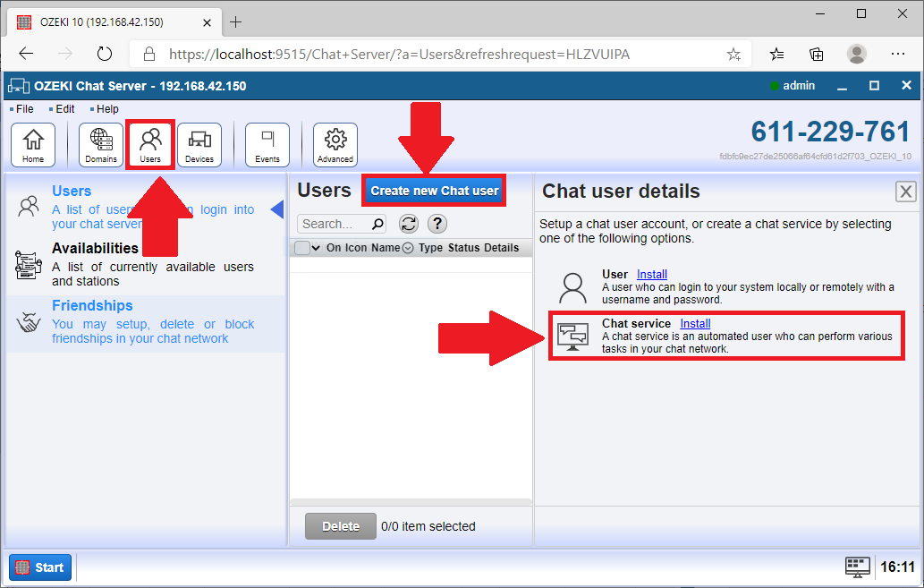Refresh the Users list
Image resolution: width=924 pixels, height=588 pixels.
pyautogui.click(x=409, y=224)
